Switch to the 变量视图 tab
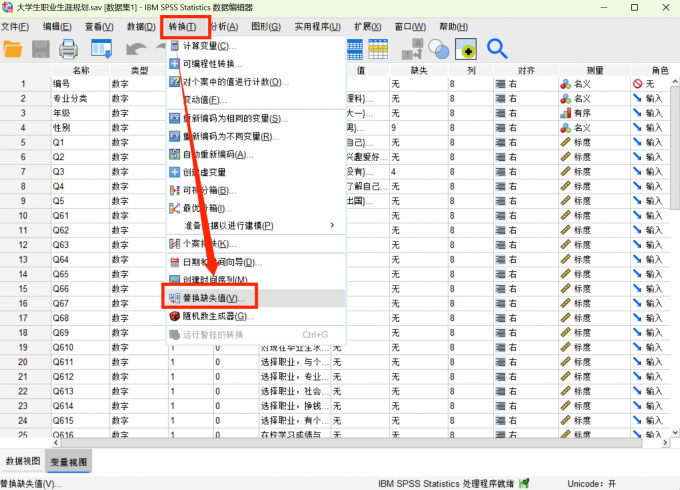This screenshot has height=490, width=680. tap(69, 462)
